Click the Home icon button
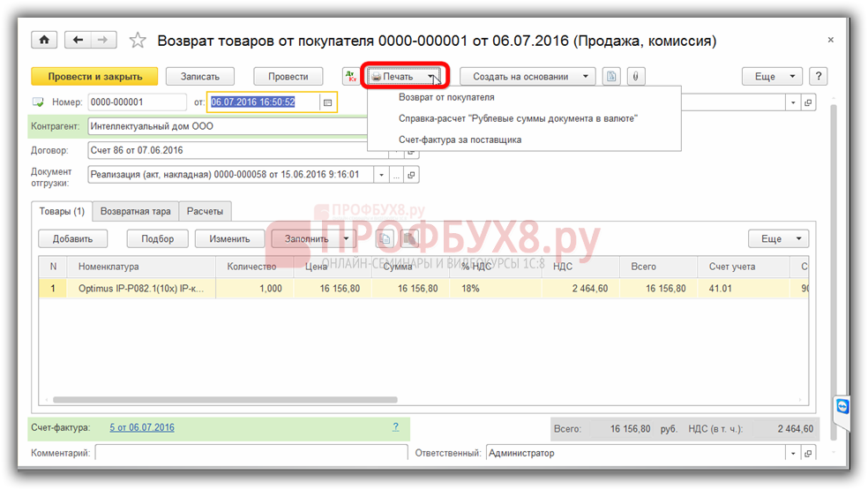868x490 pixels. pyautogui.click(x=44, y=41)
